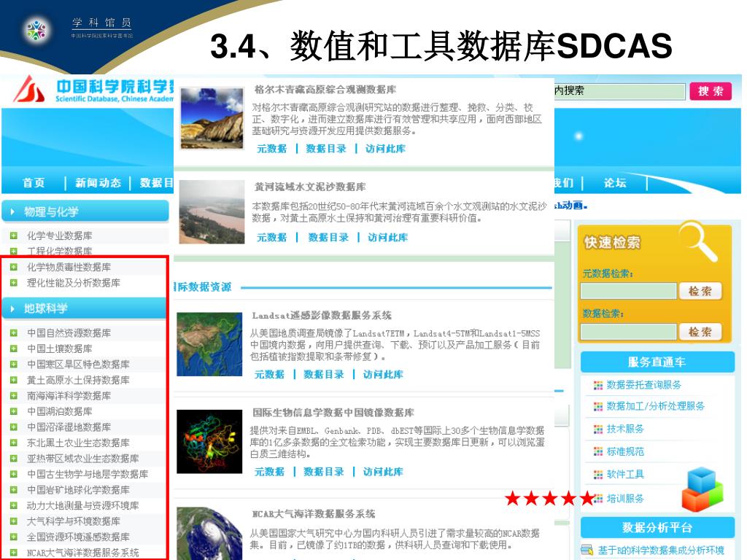Expand the 中国湖泊数据库 plus icon
Screen dimensions: 747x560
click(x=13, y=411)
